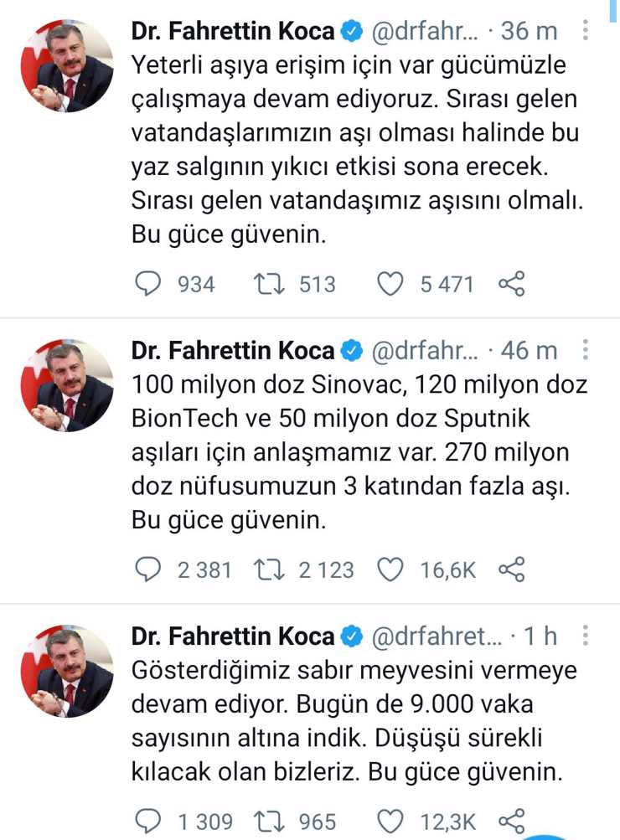The width and height of the screenshot is (620, 840).
Task: Retweet the post with 965 retweets
Action: pyautogui.click(x=272, y=822)
